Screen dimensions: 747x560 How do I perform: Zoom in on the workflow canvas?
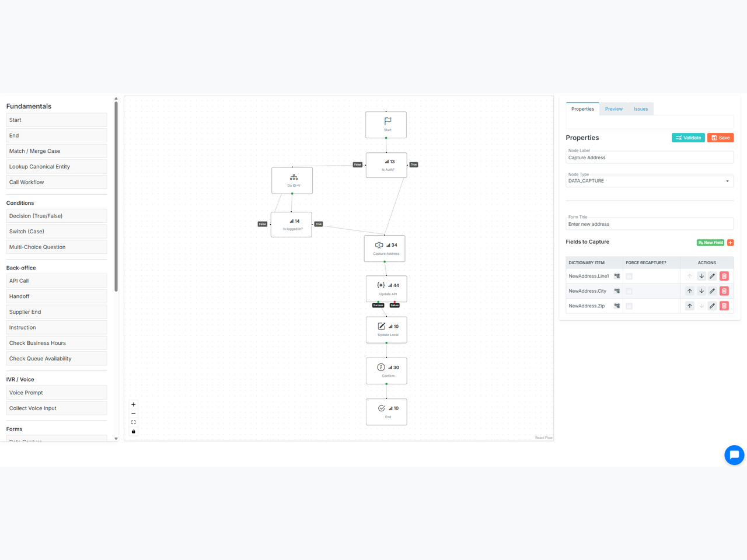tap(133, 404)
